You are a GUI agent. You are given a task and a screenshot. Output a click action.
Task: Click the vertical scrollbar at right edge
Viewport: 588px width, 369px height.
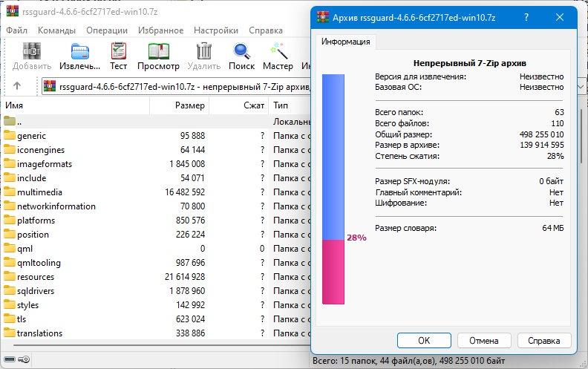pos(581,137)
